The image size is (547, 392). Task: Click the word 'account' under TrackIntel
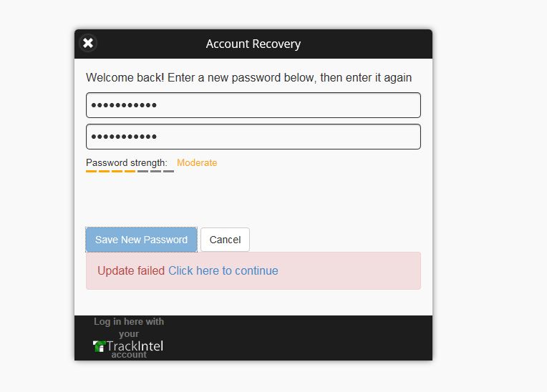pos(129,355)
